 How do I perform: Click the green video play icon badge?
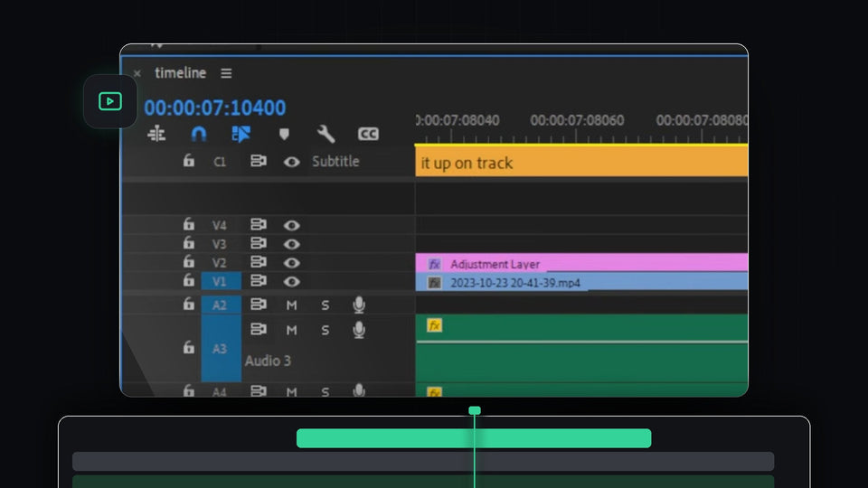(x=110, y=101)
